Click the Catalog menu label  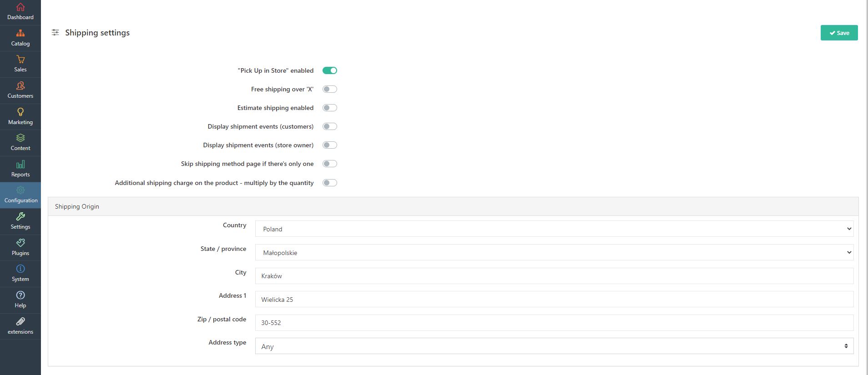point(20,44)
